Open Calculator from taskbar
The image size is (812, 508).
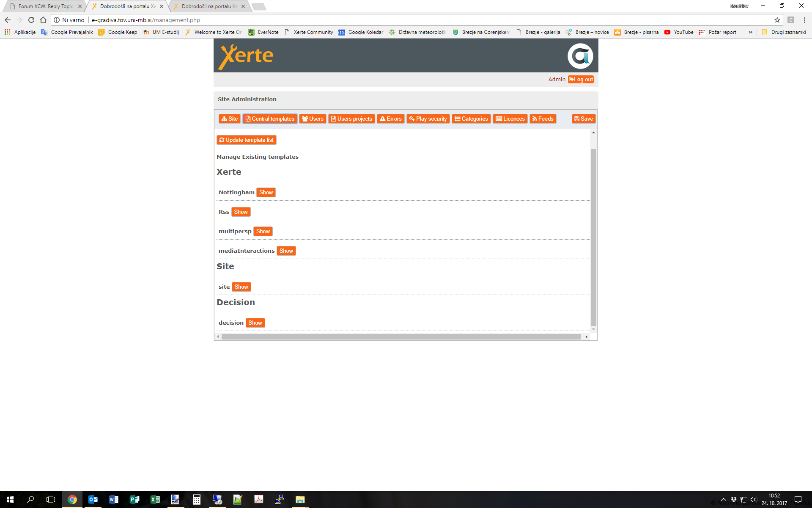tap(197, 500)
